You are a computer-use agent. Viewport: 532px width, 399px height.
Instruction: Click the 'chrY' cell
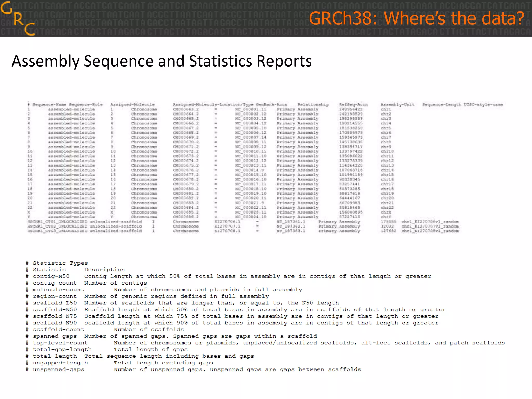[x=386, y=217]
